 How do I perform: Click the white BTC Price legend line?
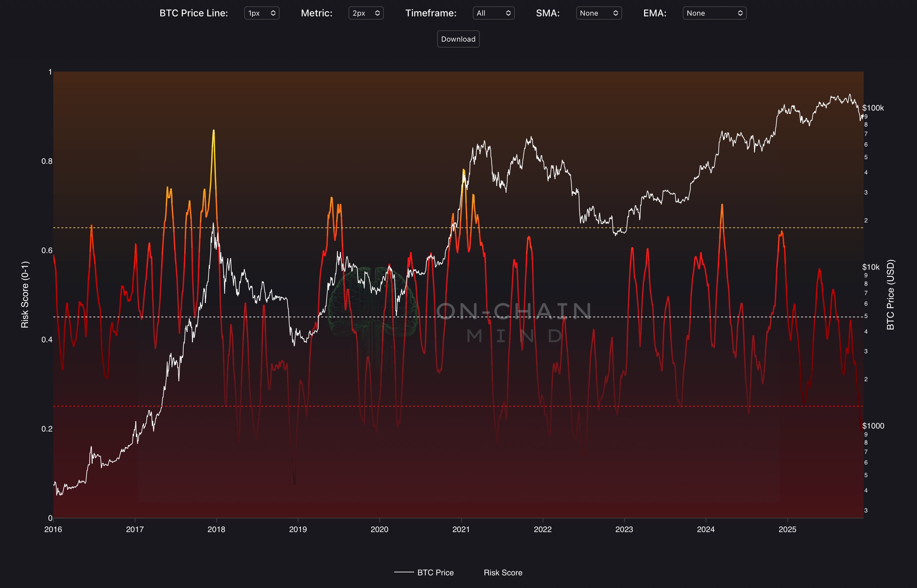tap(404, 572)
